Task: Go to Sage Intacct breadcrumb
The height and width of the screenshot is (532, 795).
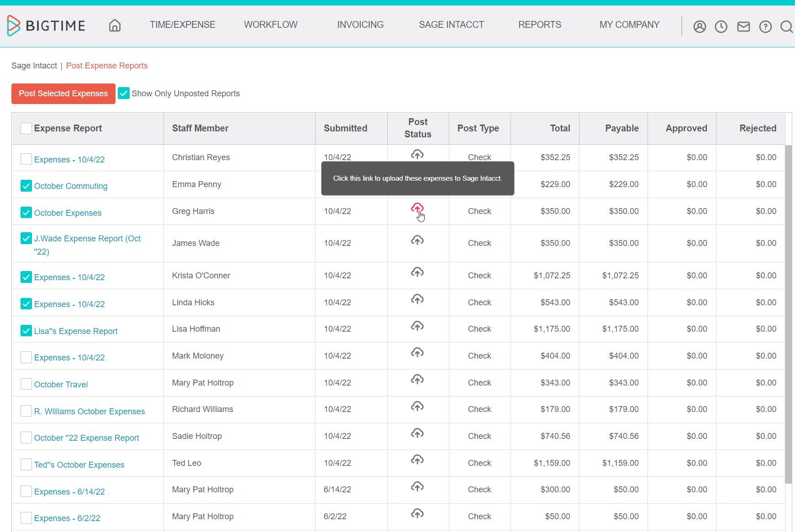Action: click(x=34, y=66)
